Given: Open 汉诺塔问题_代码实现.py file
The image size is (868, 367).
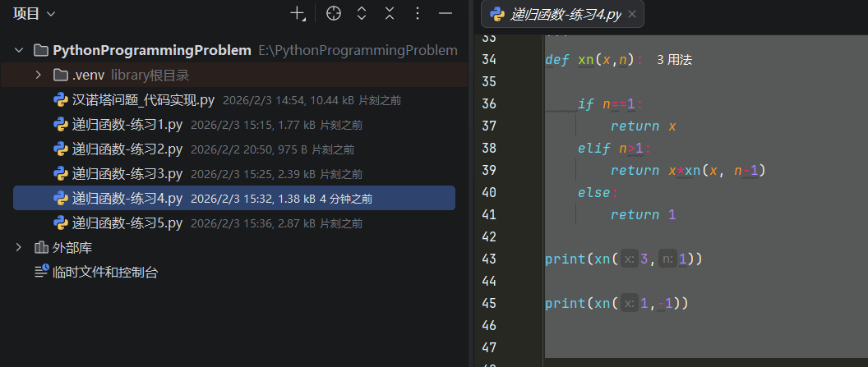Looking at the screenshot, I should pyautogui.click(x=143, y=100).
